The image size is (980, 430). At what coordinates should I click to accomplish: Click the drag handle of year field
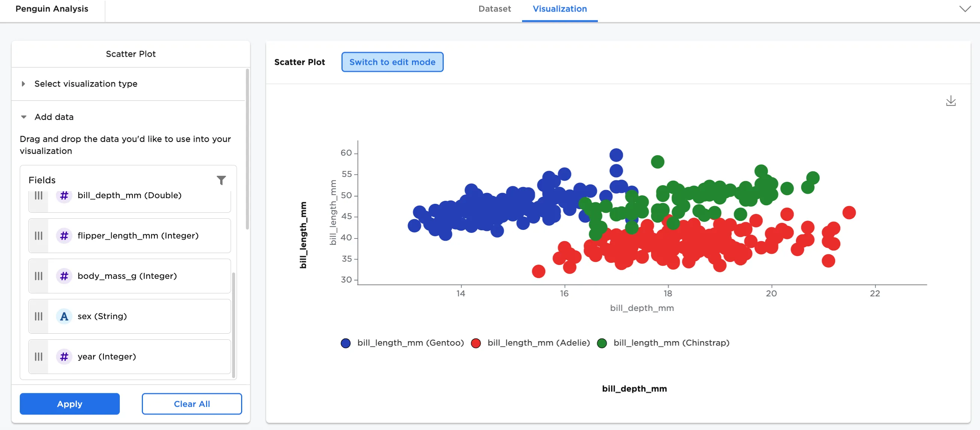38,356
